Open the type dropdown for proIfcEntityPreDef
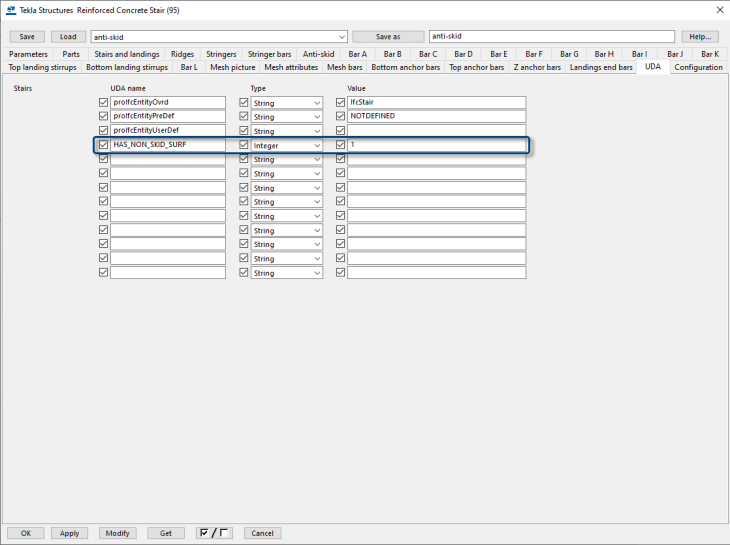The image size is (730, 545). pos(317,117)
